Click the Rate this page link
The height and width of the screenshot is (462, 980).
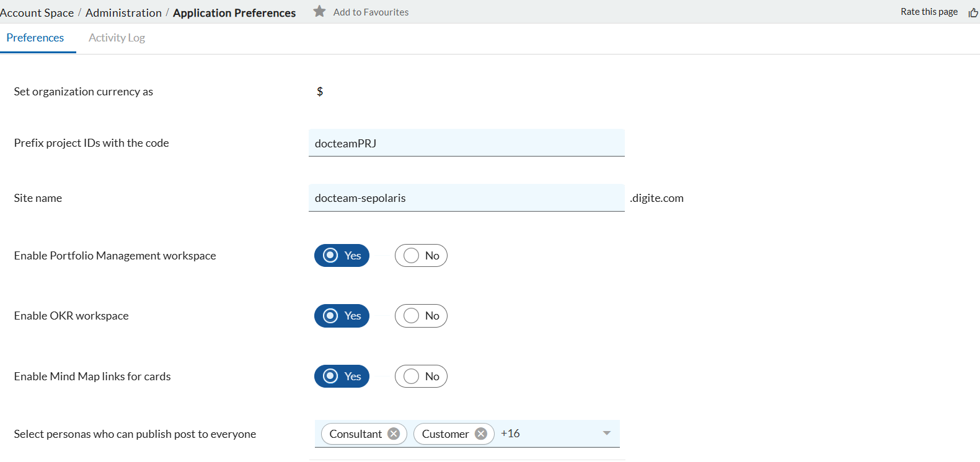[929, 12]
